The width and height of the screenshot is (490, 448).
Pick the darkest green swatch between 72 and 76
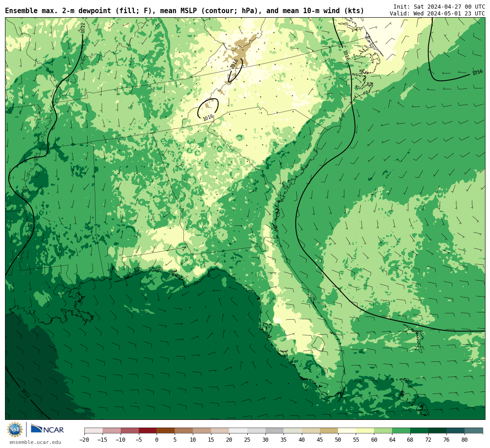pyautogui.click(x=437, y=431)
